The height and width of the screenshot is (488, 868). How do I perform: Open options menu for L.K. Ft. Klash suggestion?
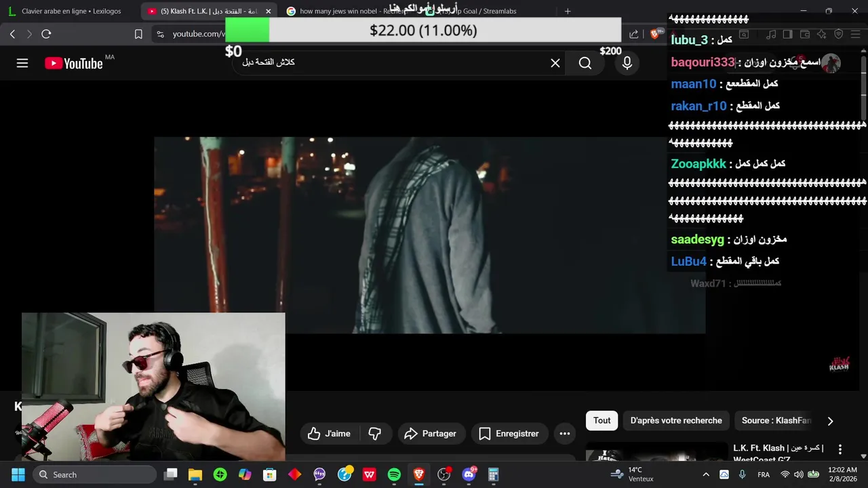pyautogui.click(x=840, y=449)
